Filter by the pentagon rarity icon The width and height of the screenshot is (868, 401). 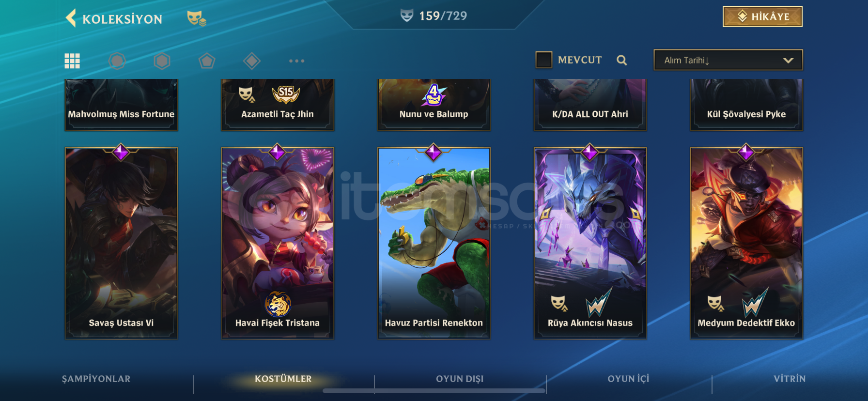point(207,61)
